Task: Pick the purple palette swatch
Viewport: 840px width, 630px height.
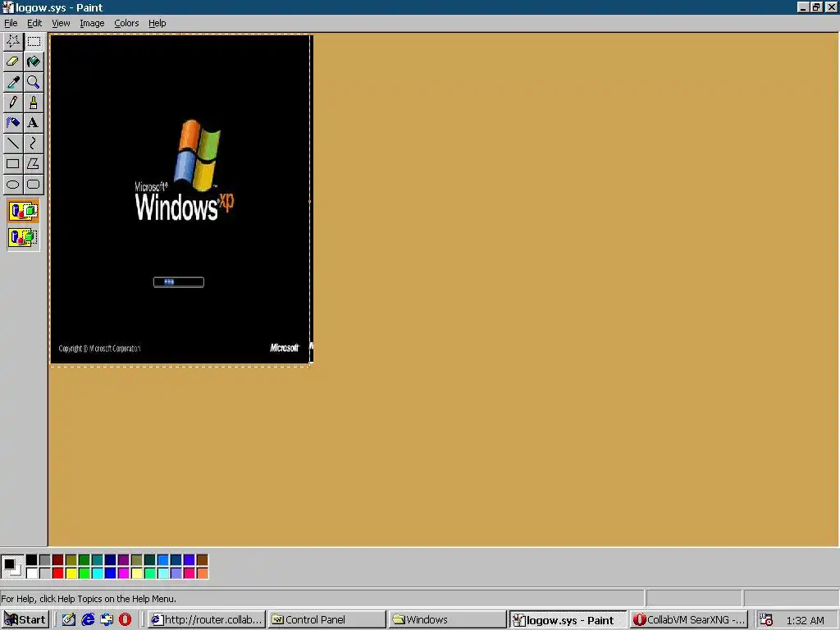Action: click(124, 560)
